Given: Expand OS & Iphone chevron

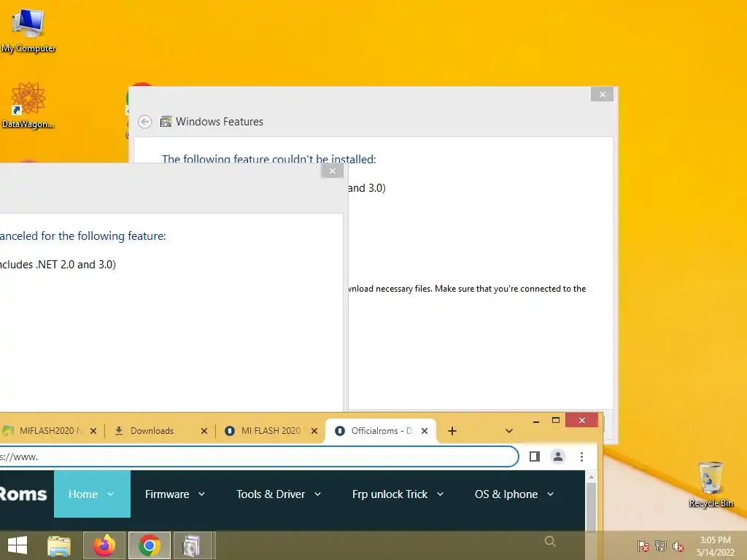Looking at the screenshot, I should [x=550, y=494].
